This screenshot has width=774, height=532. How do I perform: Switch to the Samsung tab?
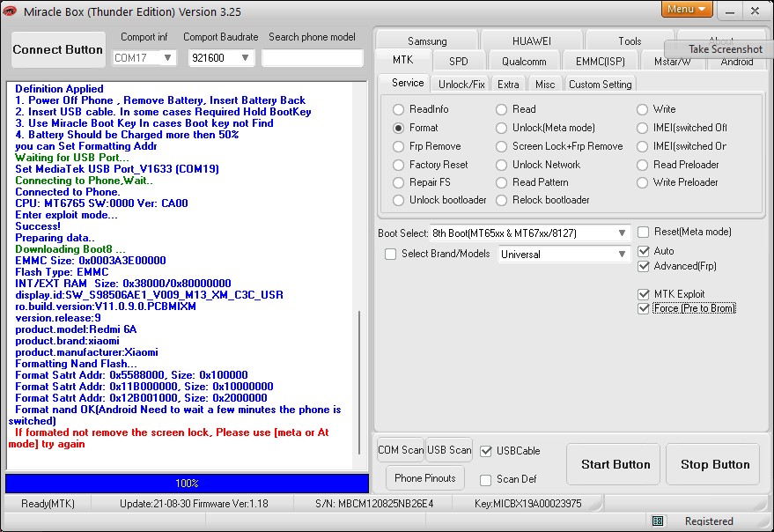pos(427,41)
